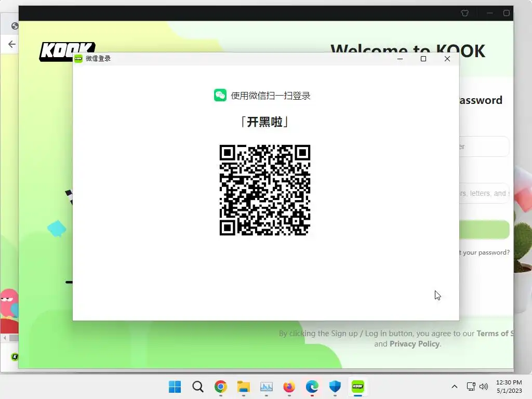This screenshot has width=532, height=399.
Task: Click the KOOK app icon on taskbar
Action: [357, 387]
